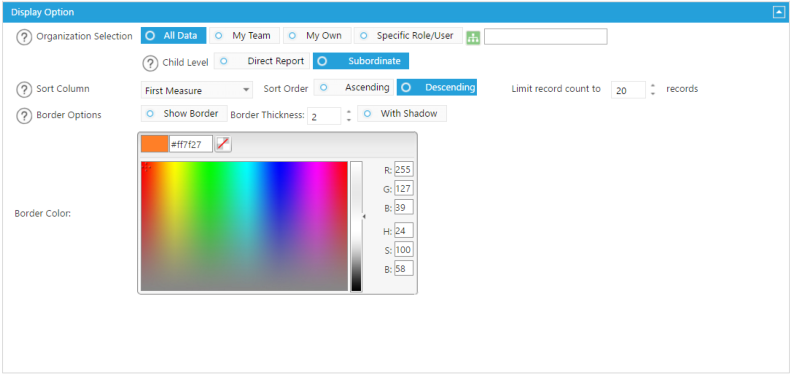Select All Data organization option
794x377 pixels.
174,36
